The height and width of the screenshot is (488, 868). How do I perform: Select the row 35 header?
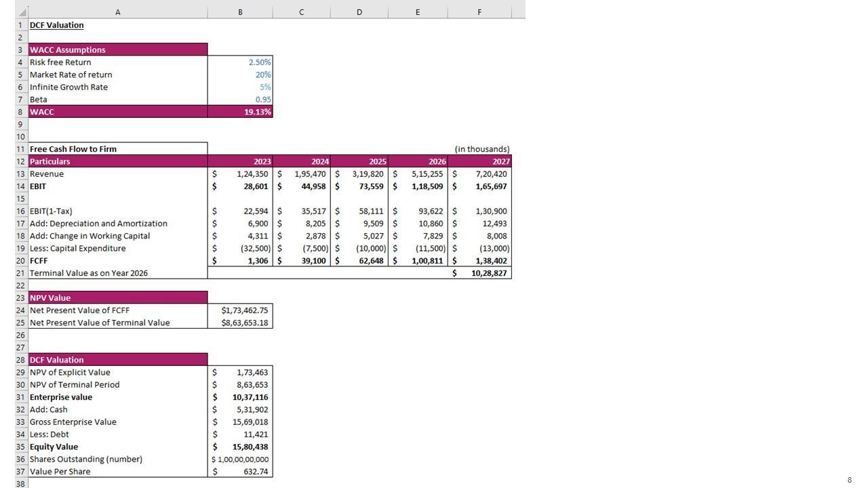click(x=21, y=447)
